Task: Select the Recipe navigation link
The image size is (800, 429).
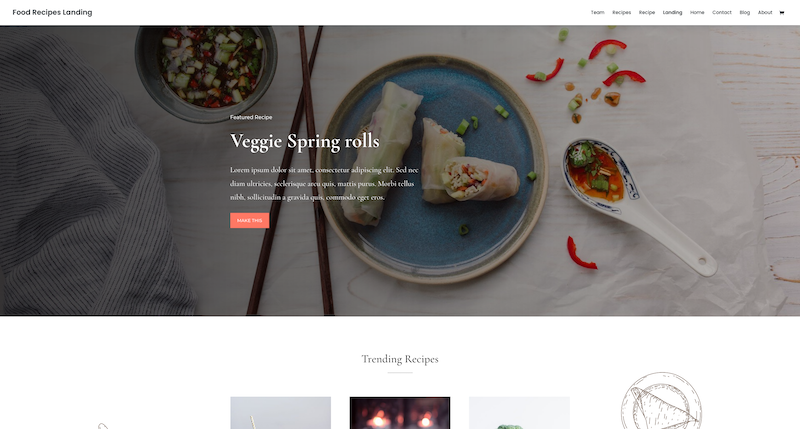Action: coord(647,12)
